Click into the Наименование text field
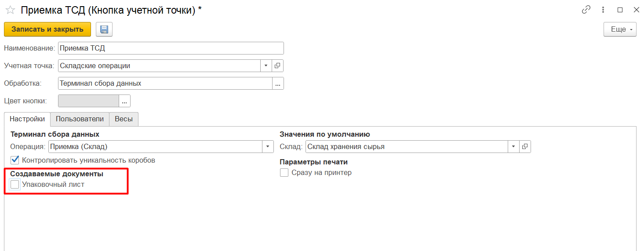 tap(171, 48)
